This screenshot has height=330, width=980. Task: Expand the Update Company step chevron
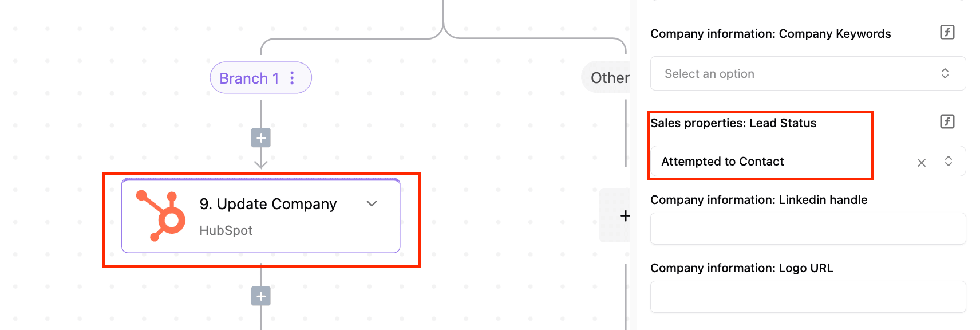(372, 204)
